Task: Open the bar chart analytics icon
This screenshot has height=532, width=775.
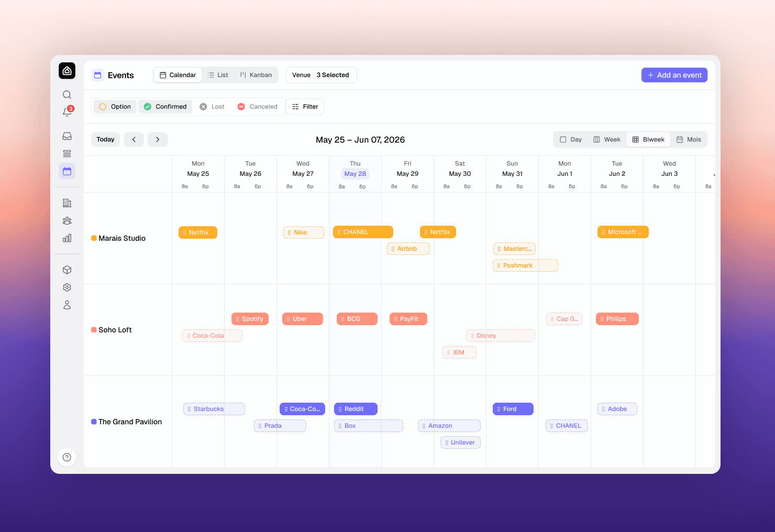Action: (x=67, y=238)
